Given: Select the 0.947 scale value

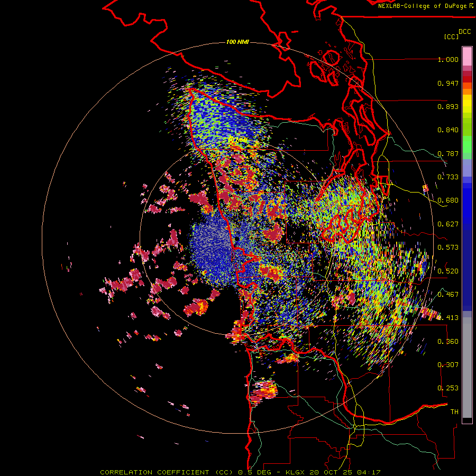Looking at the screenshot, I should coord(448,83).
